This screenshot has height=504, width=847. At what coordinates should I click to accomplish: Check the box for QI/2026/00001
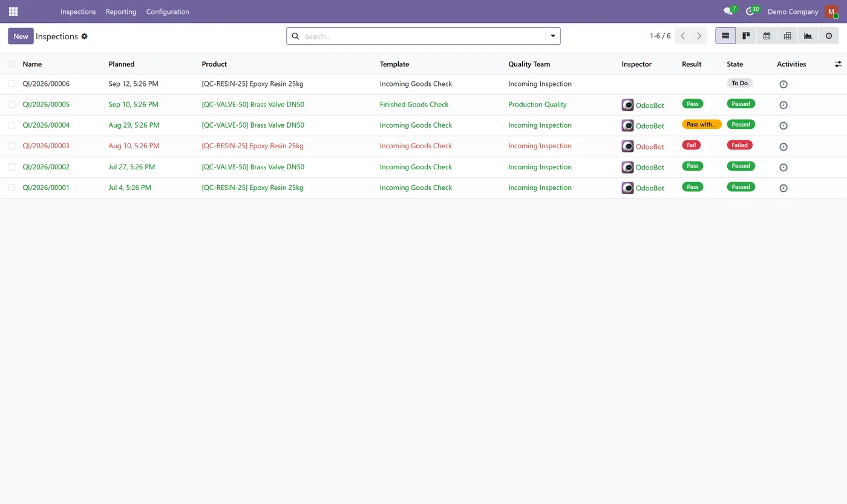pos(11,188)
